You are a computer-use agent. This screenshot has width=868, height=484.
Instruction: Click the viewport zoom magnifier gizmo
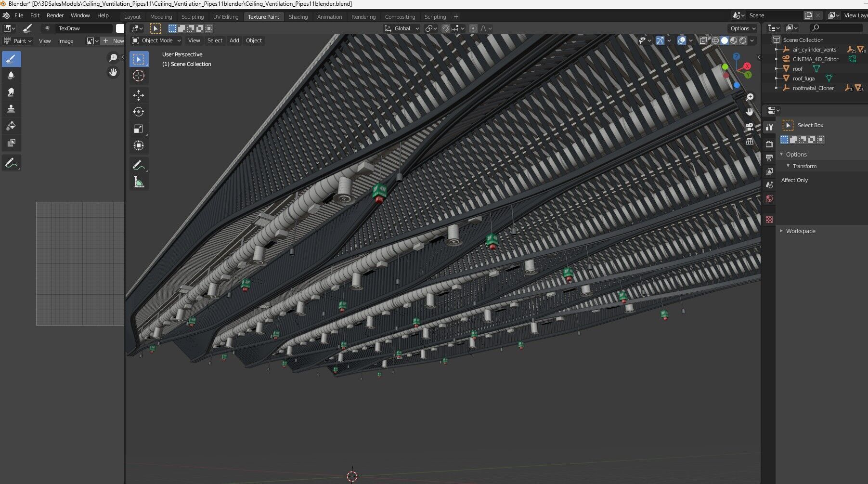750,97
